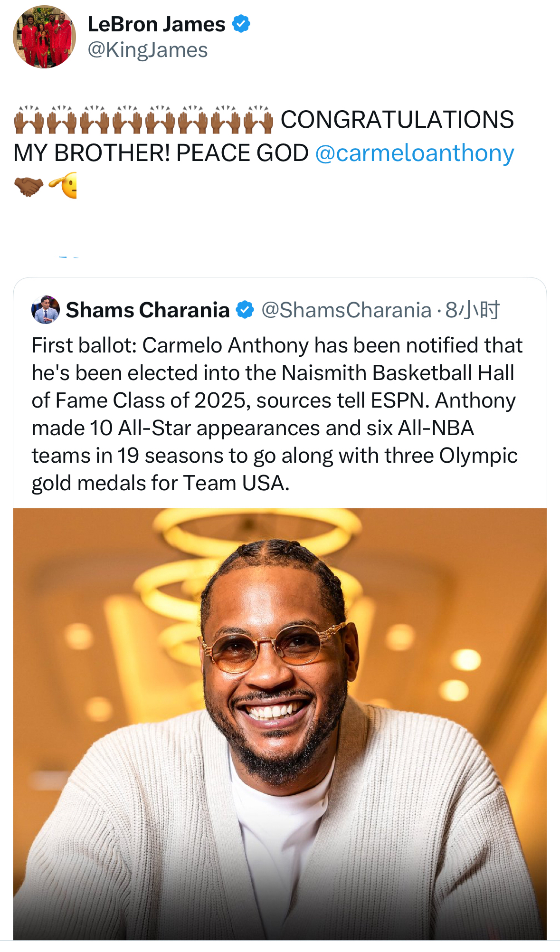View the Carmelo Anthony photo
This screenshot has height=952, width=560.
280,724
